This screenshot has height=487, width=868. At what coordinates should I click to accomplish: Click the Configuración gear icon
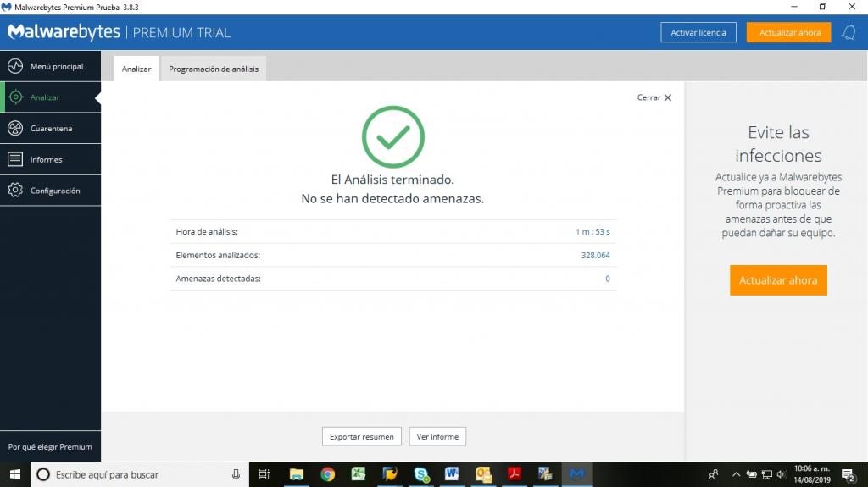15,191
